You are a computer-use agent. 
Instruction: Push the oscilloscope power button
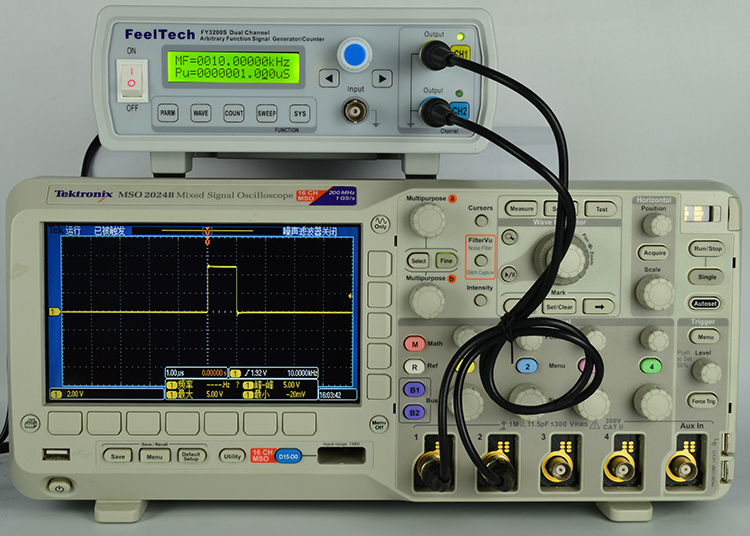(59, 487)
